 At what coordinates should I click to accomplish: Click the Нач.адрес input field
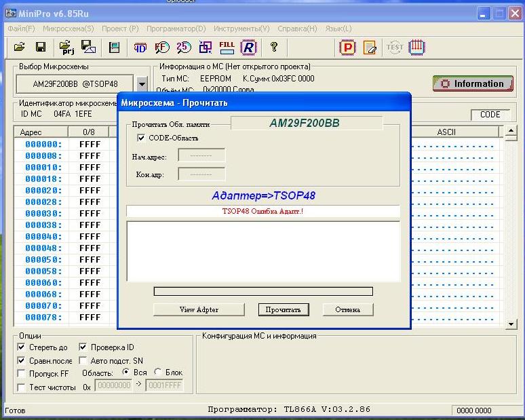click(x=201, y=156)
